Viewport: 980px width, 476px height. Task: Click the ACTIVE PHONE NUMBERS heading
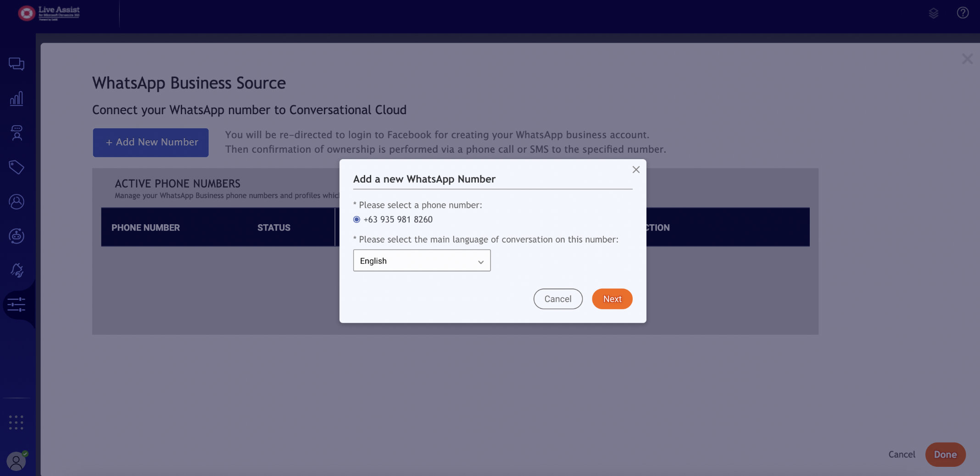tap(178, 183)
